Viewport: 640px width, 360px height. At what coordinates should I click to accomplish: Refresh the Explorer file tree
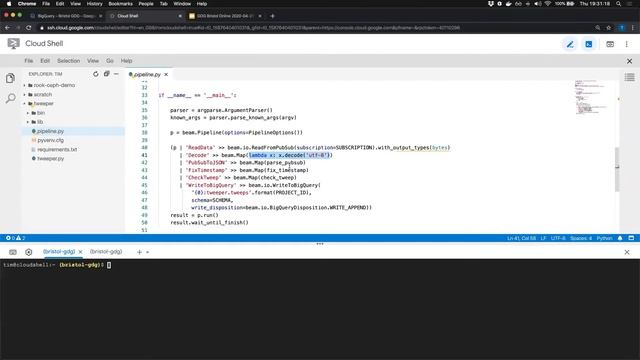(x=96, y=74)
